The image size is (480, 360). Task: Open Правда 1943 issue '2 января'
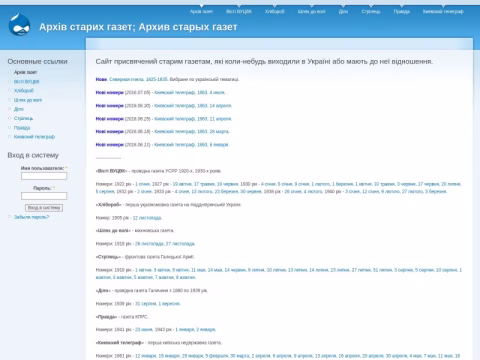(206, 330)
